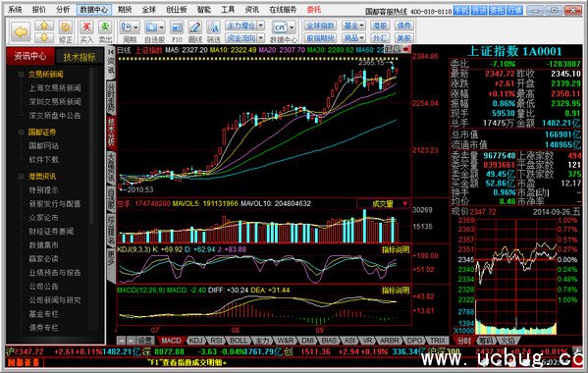Open the 数据中心 menu
This screenshot has width=588, height=373.
[94, 10]
